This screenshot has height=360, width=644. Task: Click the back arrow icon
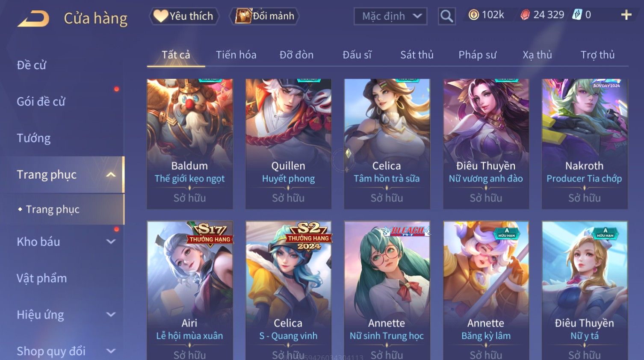tap(33, 19)
